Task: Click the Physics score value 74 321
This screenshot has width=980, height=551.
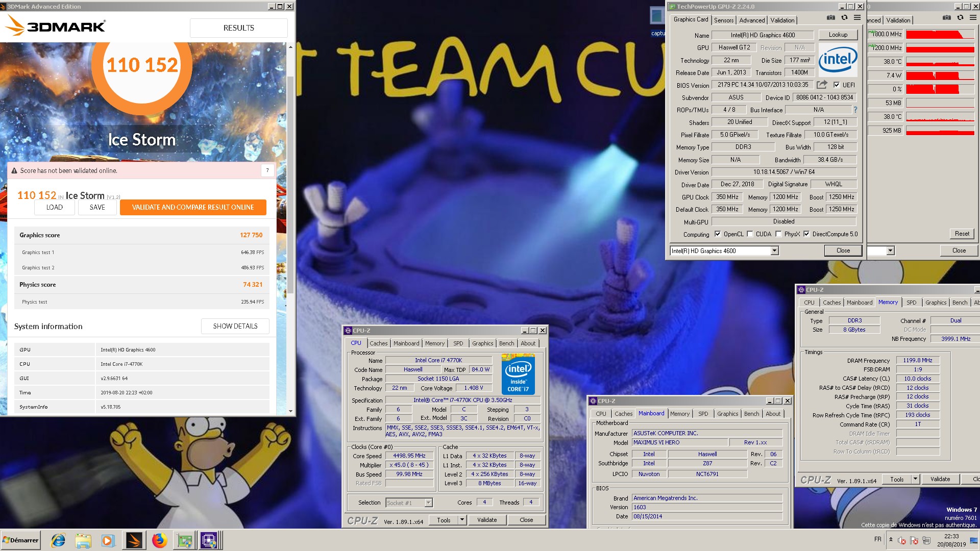Action: [253, 285]
